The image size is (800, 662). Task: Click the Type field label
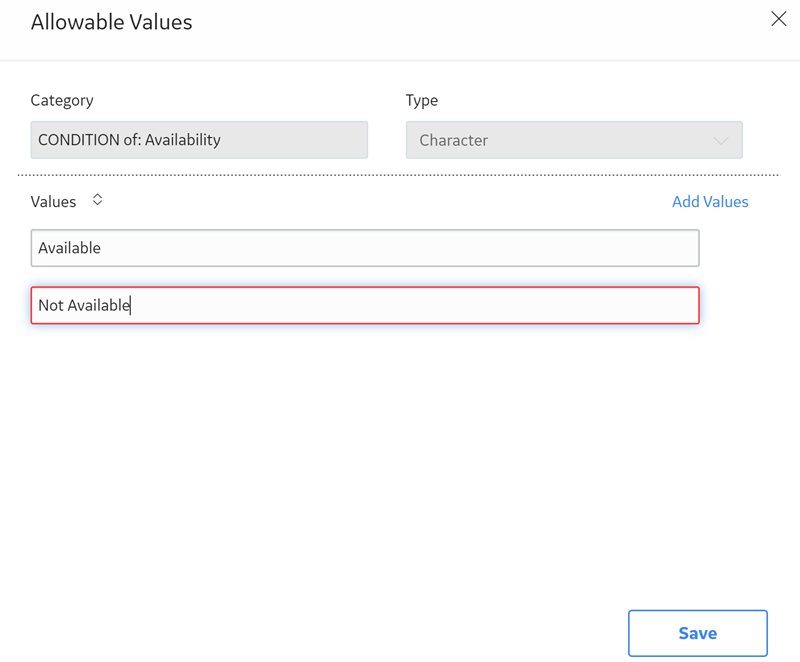421,100
